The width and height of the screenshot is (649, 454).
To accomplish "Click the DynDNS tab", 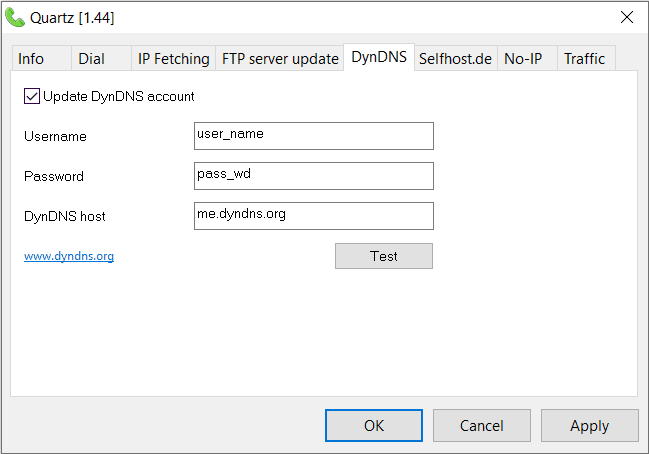I will point(379,57).
